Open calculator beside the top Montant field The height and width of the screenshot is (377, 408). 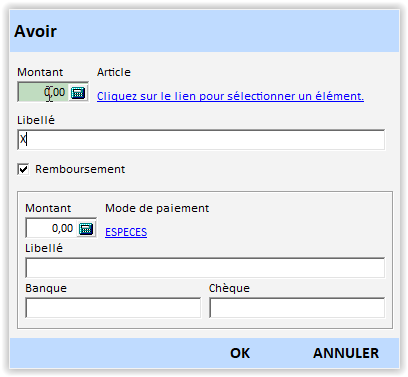pyautogui.click(x=78, y=93)
